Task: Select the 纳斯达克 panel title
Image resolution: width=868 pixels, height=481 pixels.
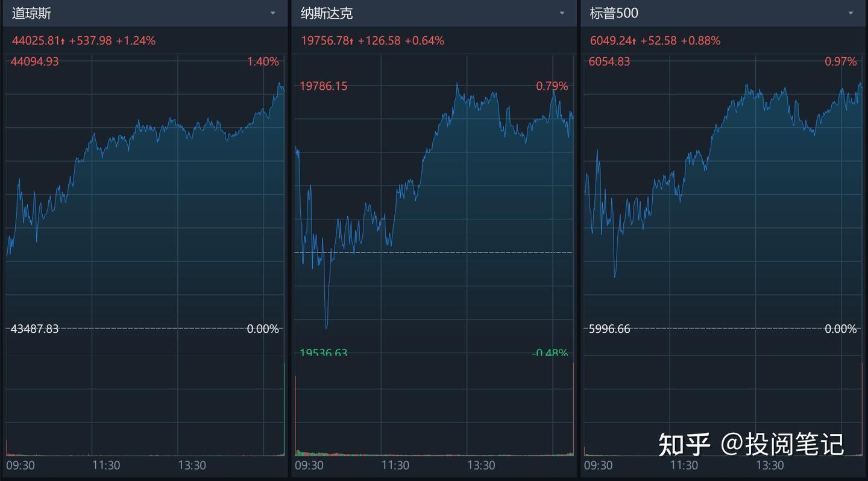Action: coord(327,13)
